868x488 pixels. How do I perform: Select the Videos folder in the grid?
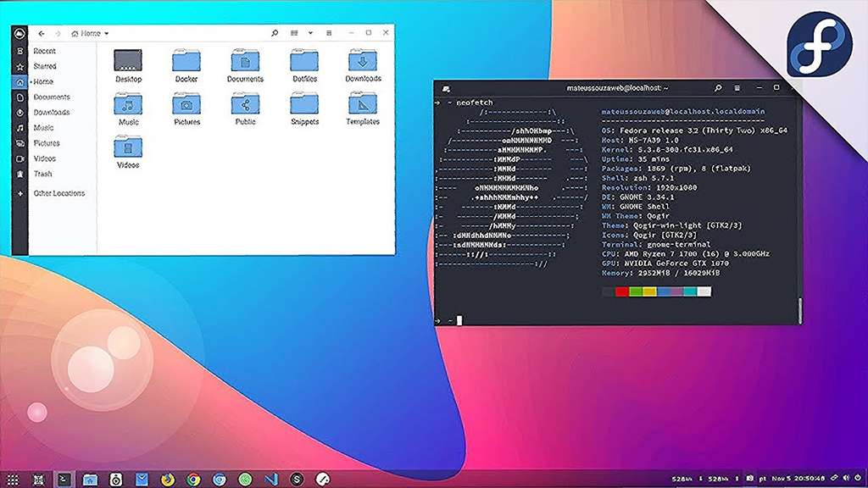(129, 152)
